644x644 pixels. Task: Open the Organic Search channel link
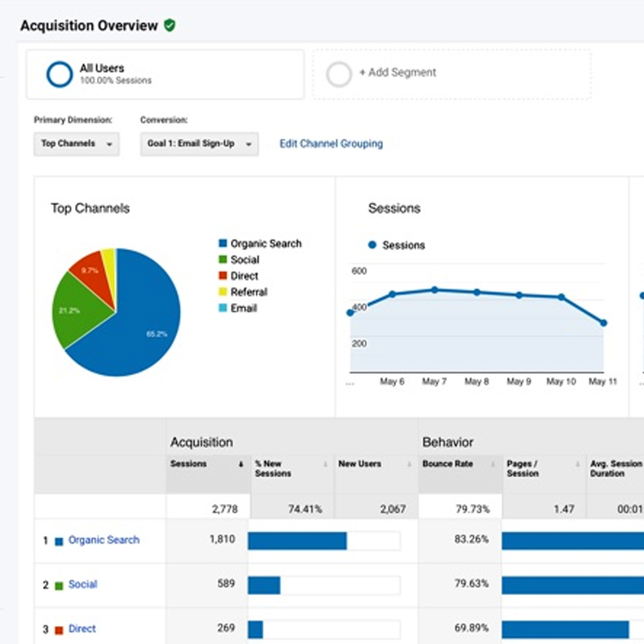click(x=104, y=540)
